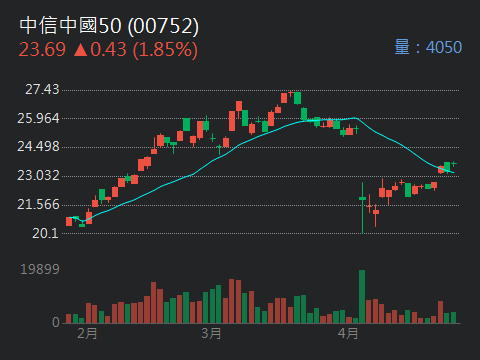Click the 0 volume axis label
This screenshot has height=360, width=480.
[x=56, y=322]
